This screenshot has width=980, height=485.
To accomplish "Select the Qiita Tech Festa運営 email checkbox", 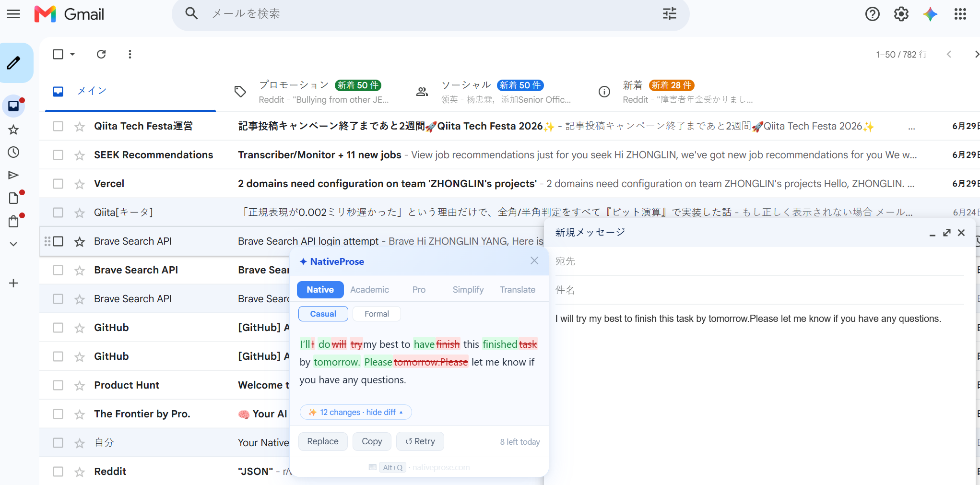I will pyautogui.click(x=58, y=126).
